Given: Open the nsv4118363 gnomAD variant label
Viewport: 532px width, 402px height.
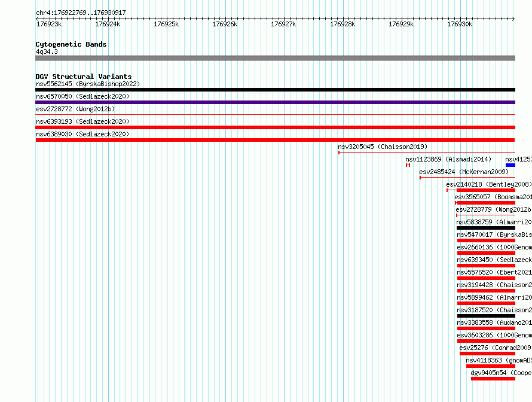Looking at the screenshot, I should (499, 360).
